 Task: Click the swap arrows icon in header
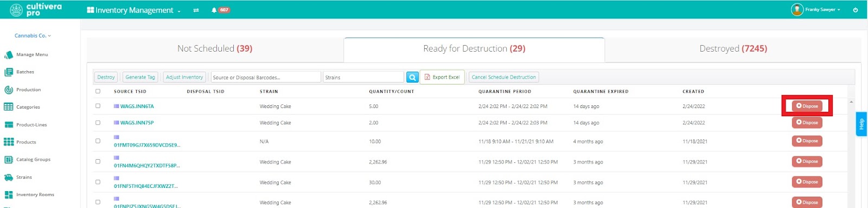[x=196, y=10]
